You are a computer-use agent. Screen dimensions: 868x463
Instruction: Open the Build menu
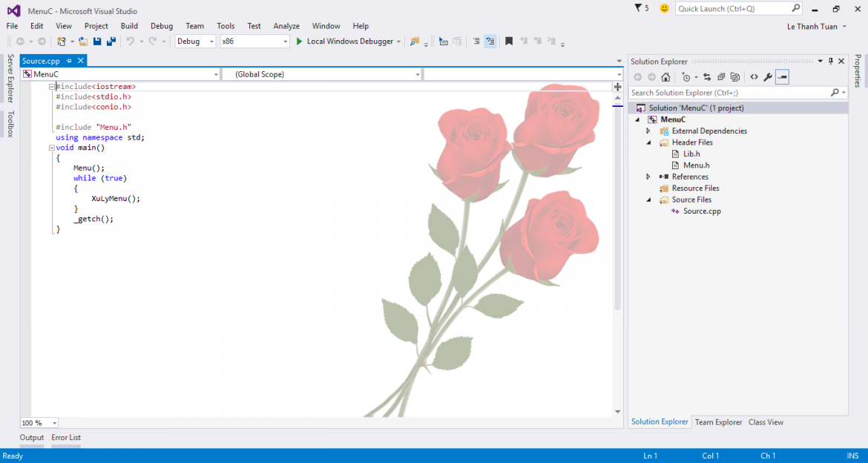click(129, 26)
